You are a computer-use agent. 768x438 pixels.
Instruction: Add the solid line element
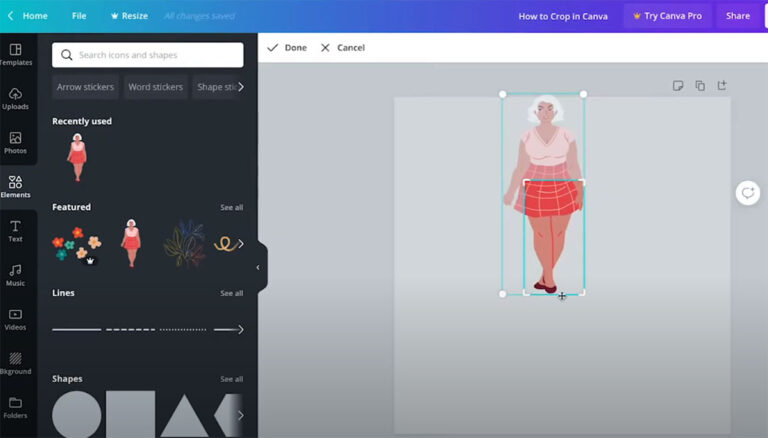[x=76, y=329]
